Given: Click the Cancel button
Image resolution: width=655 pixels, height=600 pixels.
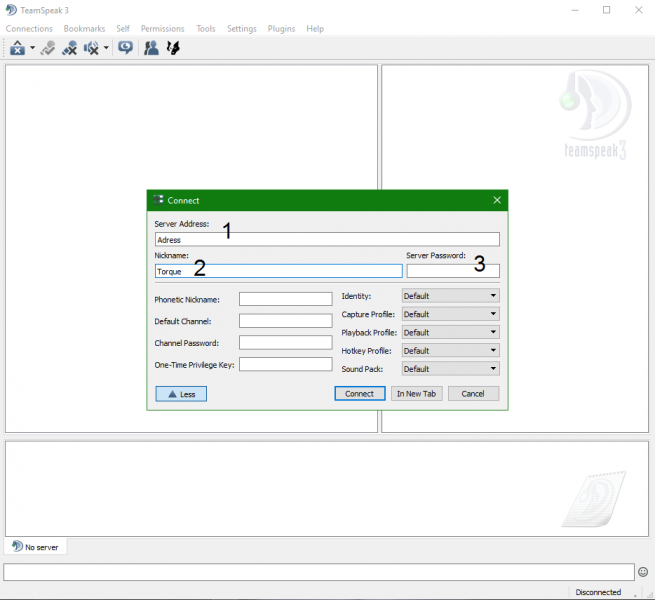Looking at the screenshot, I should [473, 394].
